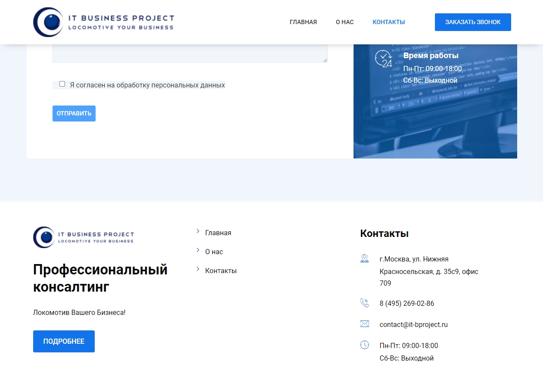Open ГЛАВНАЯ in the top navigation
Viewport: 543px width, 392px height.
pos(303,22)
